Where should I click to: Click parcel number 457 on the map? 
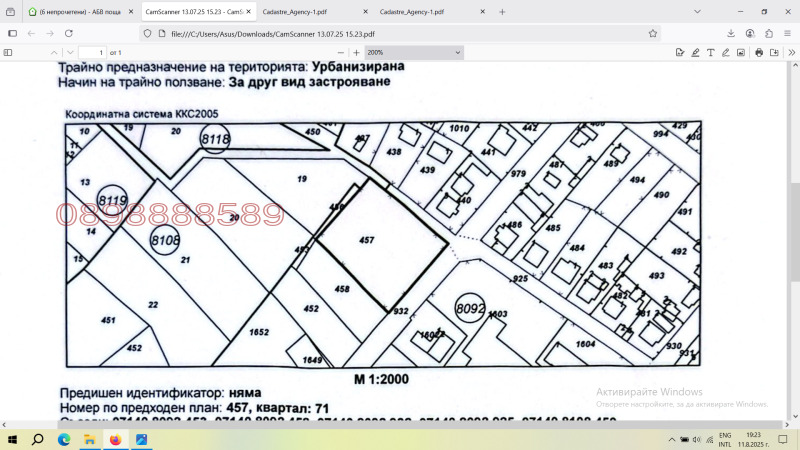click(366, 240)
